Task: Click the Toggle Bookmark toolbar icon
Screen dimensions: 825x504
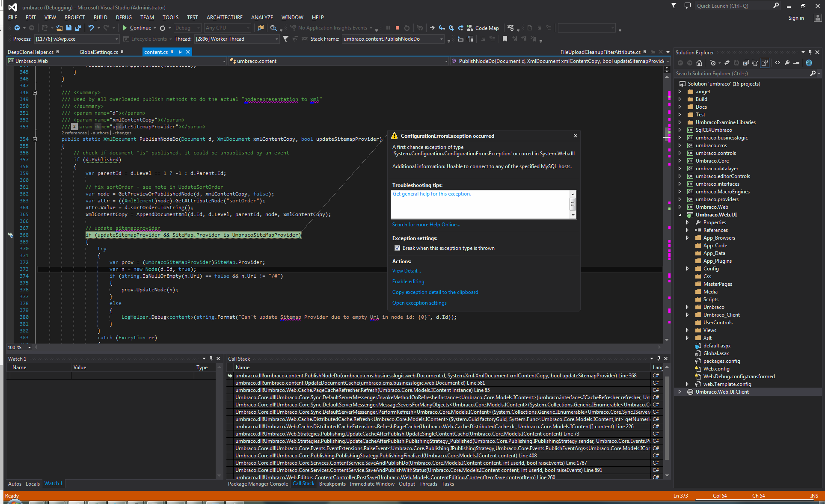Action: point(505,39)
